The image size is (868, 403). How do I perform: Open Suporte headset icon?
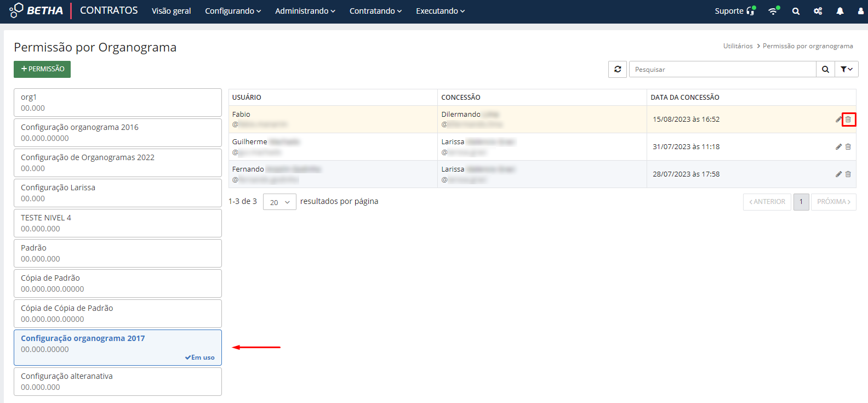coord(751,10)
